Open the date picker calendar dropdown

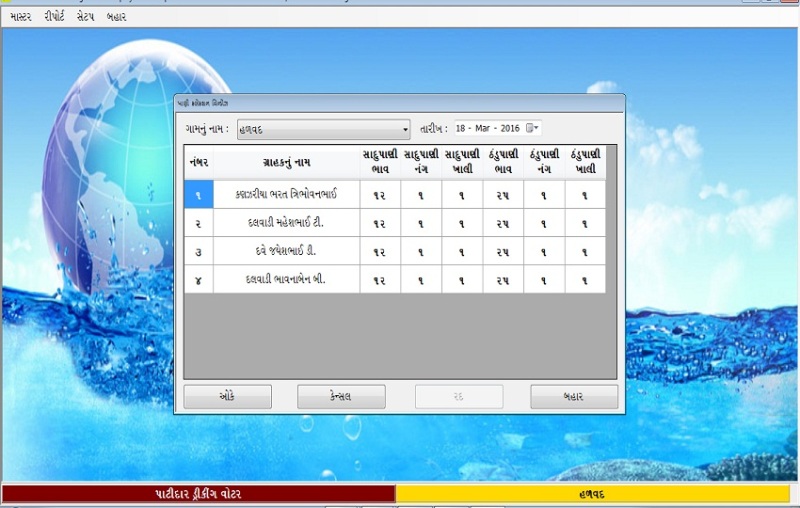(532, 128)
